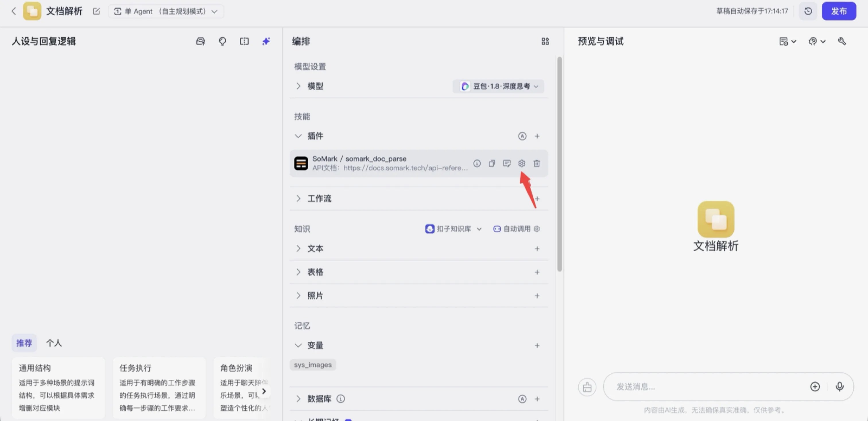The height and width of the screenshot is (421, 868).
Task: Clear chat with the broom icon
Action: tap(587, 387)
